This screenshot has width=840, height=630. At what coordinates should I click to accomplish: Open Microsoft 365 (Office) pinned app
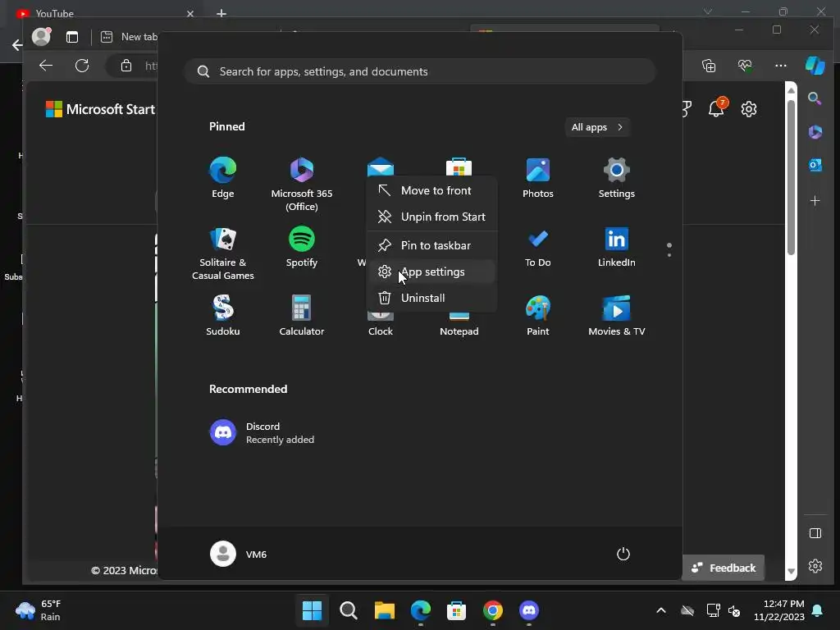click(302, 185)
